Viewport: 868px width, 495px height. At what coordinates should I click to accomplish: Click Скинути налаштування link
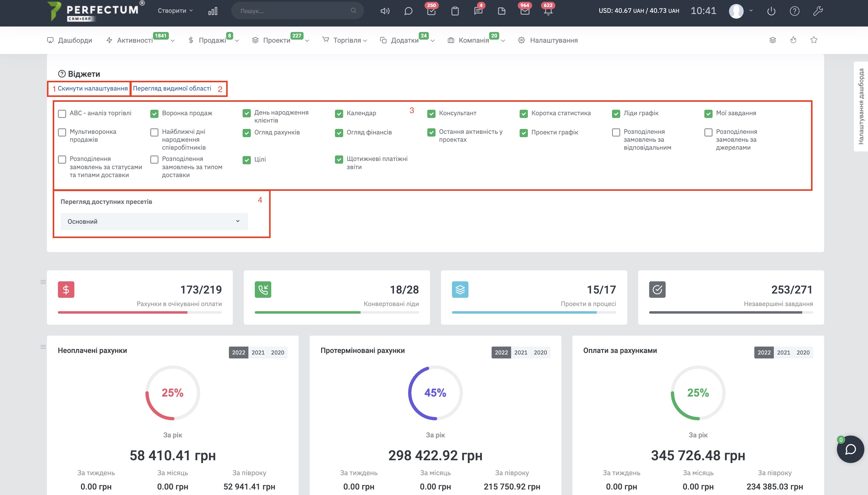[92, 88]
